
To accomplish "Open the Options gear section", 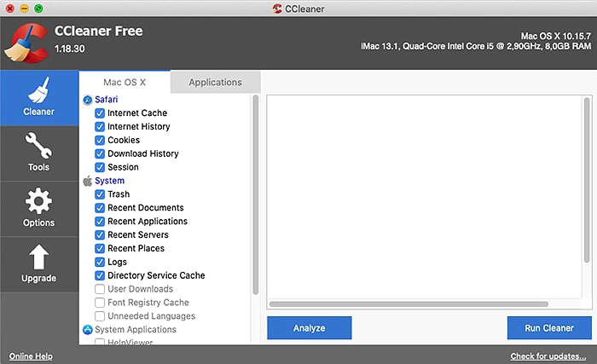I will pyautogui.click(x=39, y=209).
